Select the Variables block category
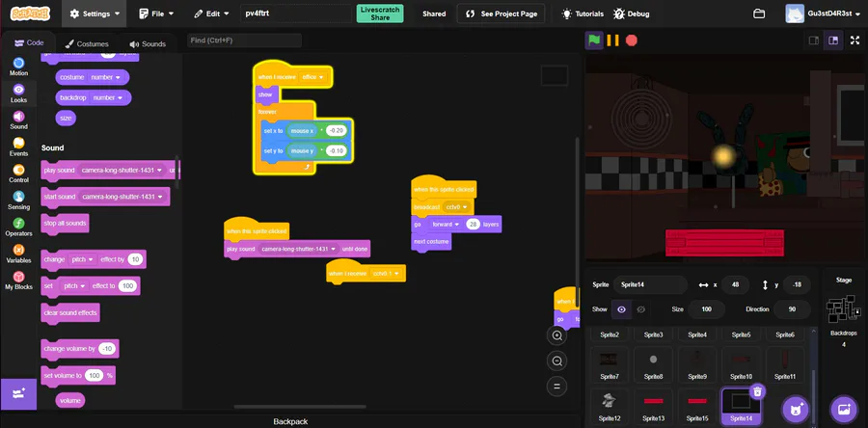This screenshot has width=868, height=428. click(18, 254)
